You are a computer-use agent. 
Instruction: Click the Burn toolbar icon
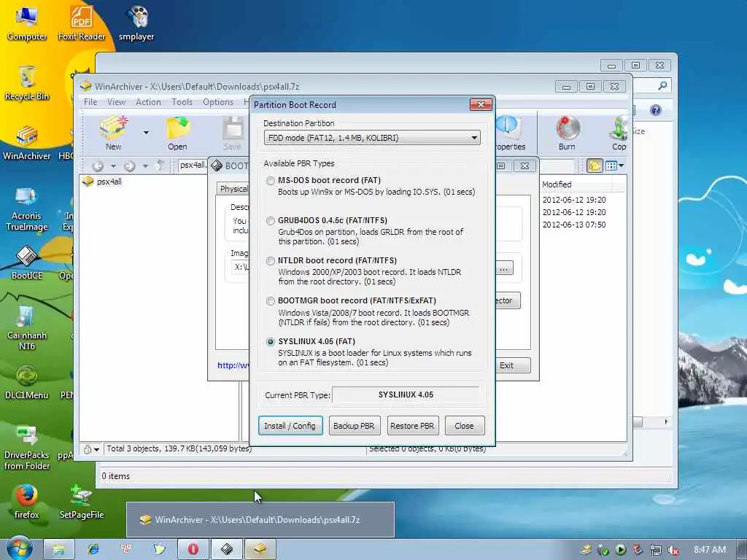[567, 133]
